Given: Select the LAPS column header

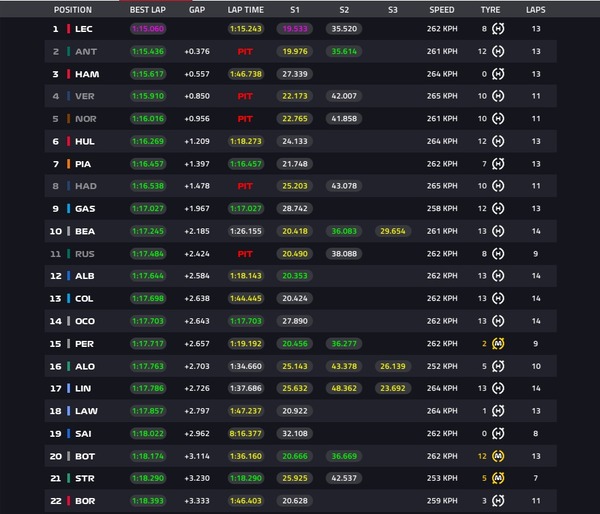Looking at the screenshot, I should 536,10.
